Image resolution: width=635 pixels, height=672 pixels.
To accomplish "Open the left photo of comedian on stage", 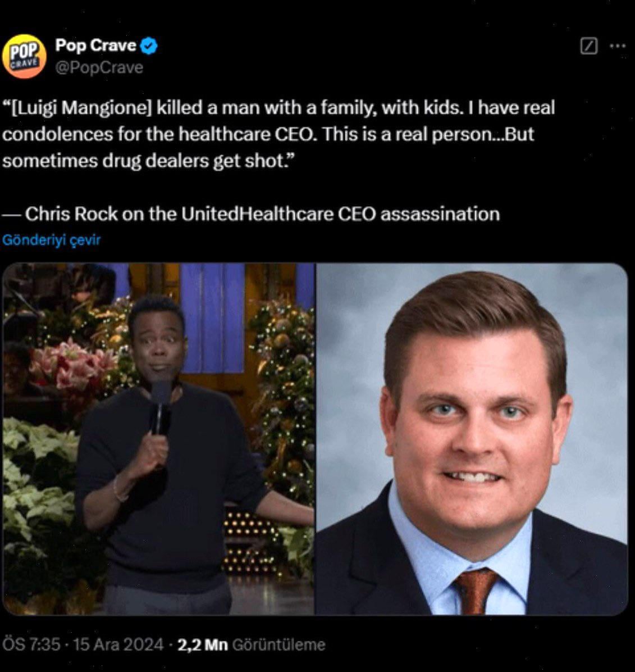I will (x=158, y=439).
